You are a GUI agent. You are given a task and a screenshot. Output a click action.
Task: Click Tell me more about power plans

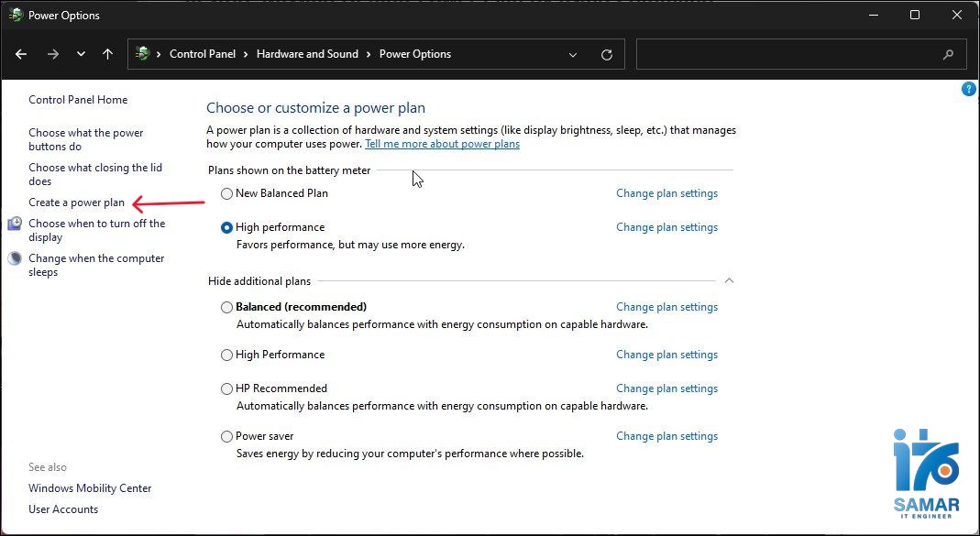coord(442,144)
